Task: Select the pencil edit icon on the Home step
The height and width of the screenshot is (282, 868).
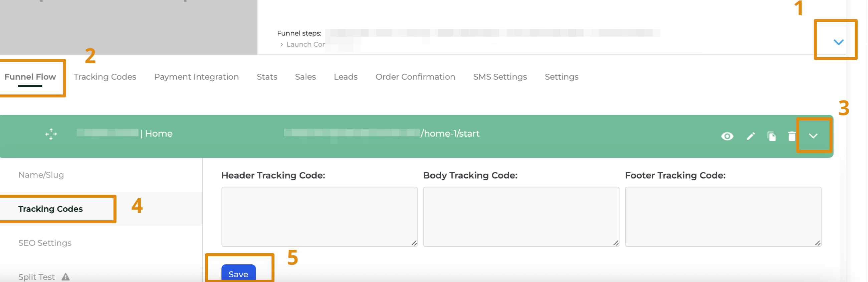Action: 750,136
